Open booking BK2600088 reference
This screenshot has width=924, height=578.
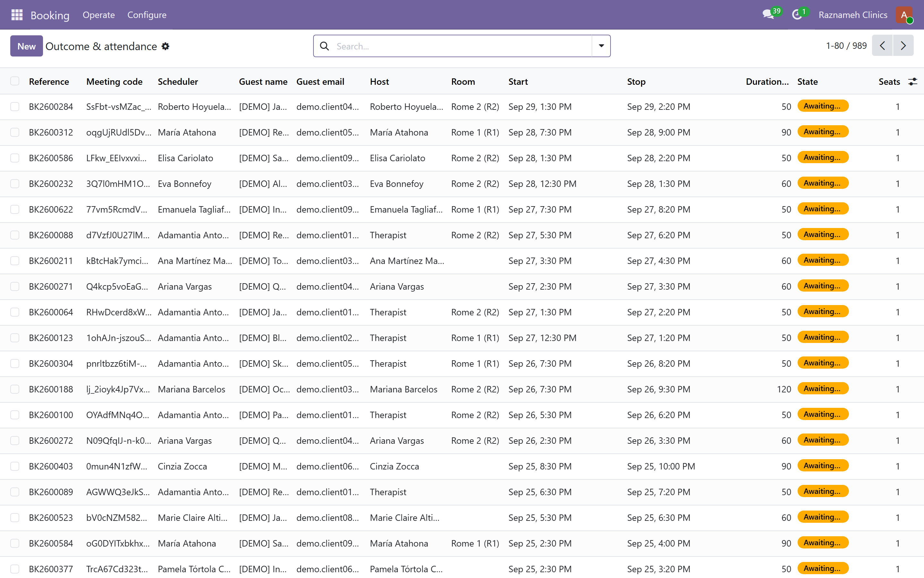click(x=51, y=235)
